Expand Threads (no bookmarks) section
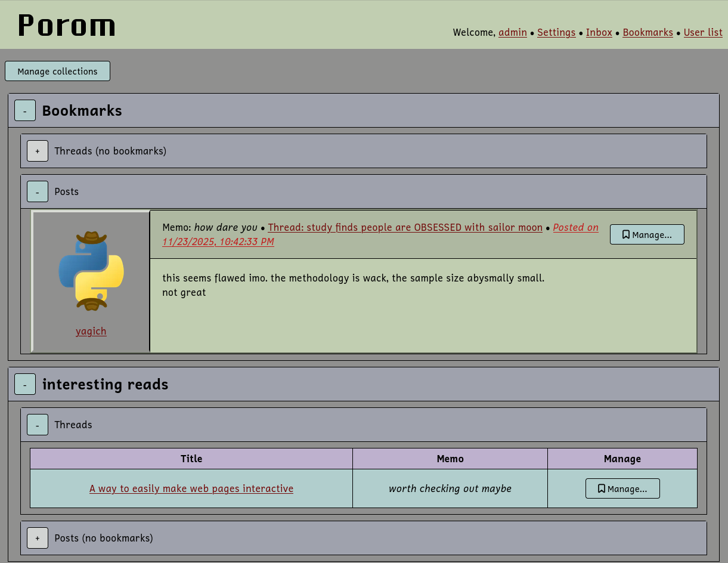 [38, 151]
